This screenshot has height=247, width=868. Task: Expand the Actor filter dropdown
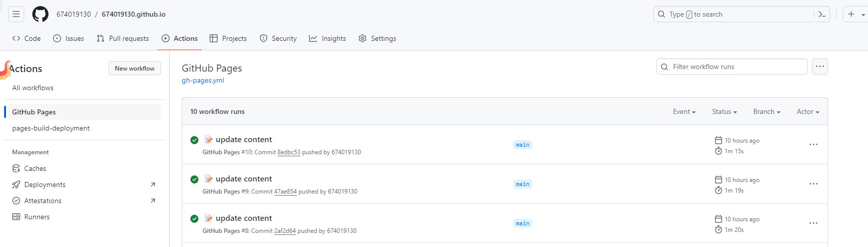pyautogui.click(x=808, y=111)
